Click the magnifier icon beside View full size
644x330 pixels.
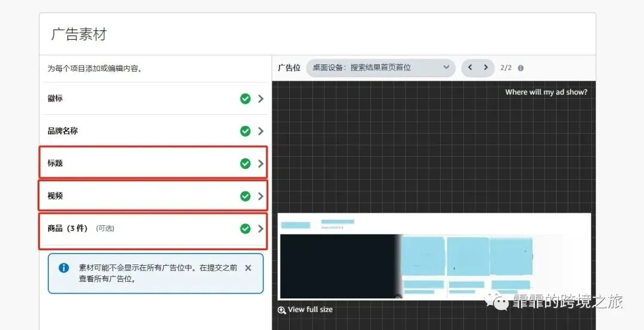click(281, 310)
